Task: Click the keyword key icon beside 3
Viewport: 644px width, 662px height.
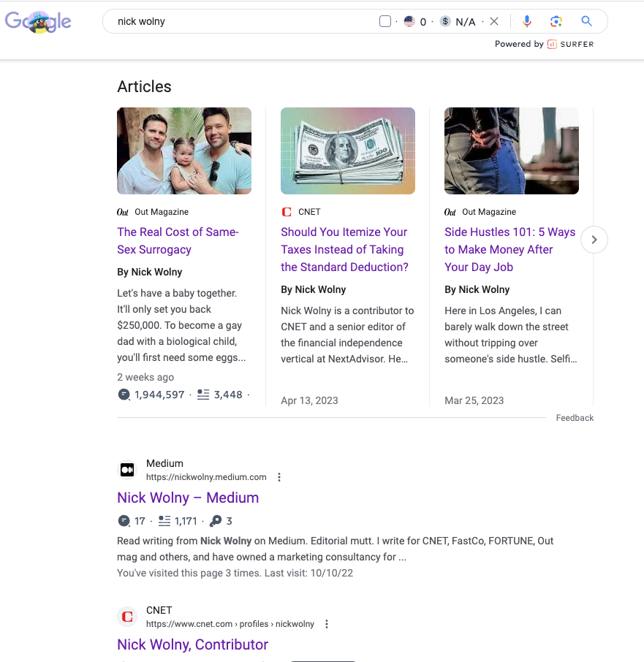Action: (x=216, y=521)
